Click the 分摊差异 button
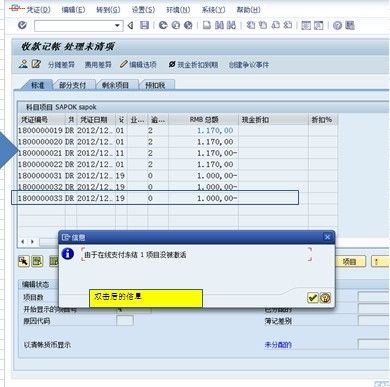Viewport: 390px width, 387px height. (x=61, y=65)
